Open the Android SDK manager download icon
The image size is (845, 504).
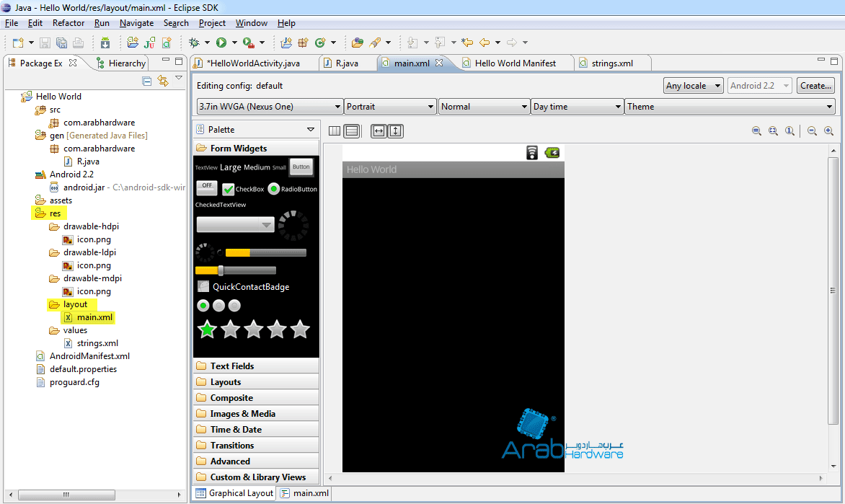click(105, 43)
